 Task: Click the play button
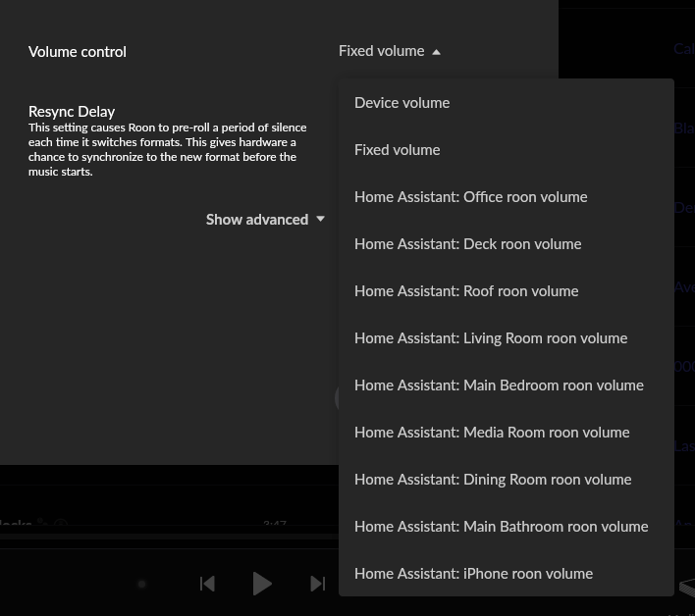tap(262, 584)
